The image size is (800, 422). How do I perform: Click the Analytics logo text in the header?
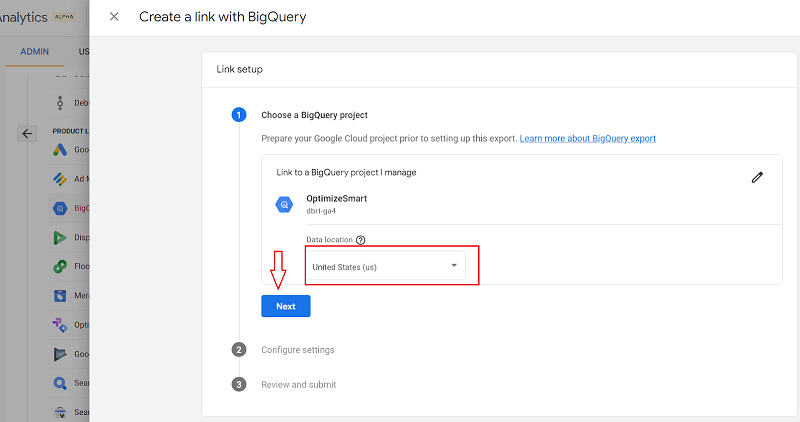tap(23, 17)
